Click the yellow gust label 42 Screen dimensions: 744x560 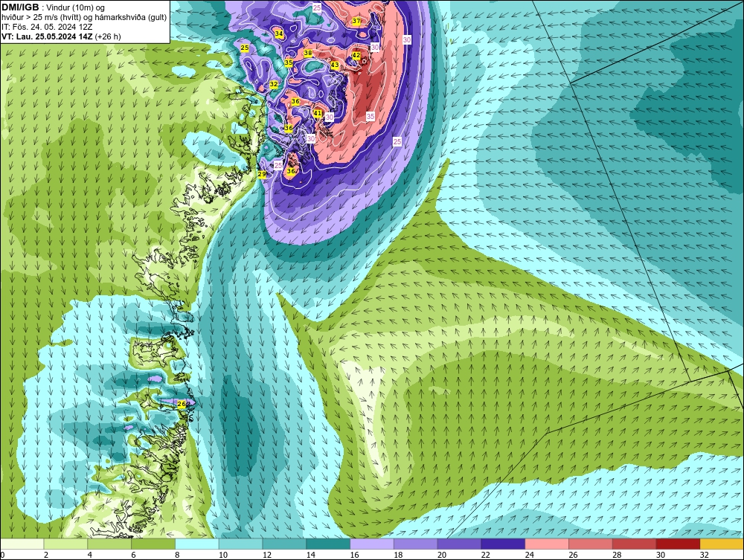pos(356,56)
